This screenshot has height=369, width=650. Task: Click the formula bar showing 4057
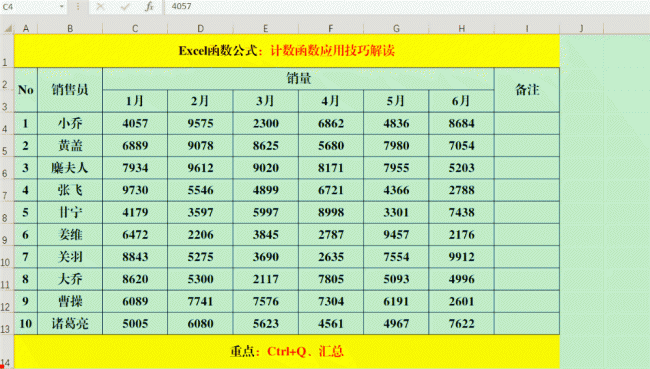pyautogui.click(x=406, y=7)
